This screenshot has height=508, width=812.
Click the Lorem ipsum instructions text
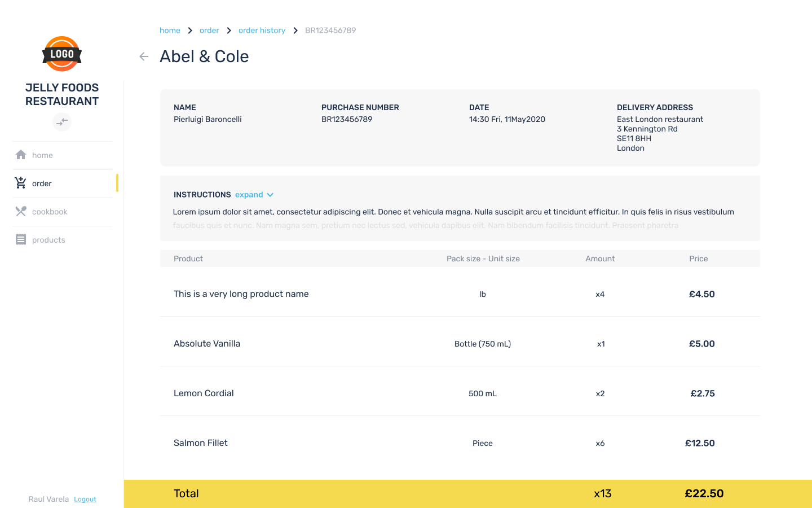click(x=453, y=218)
